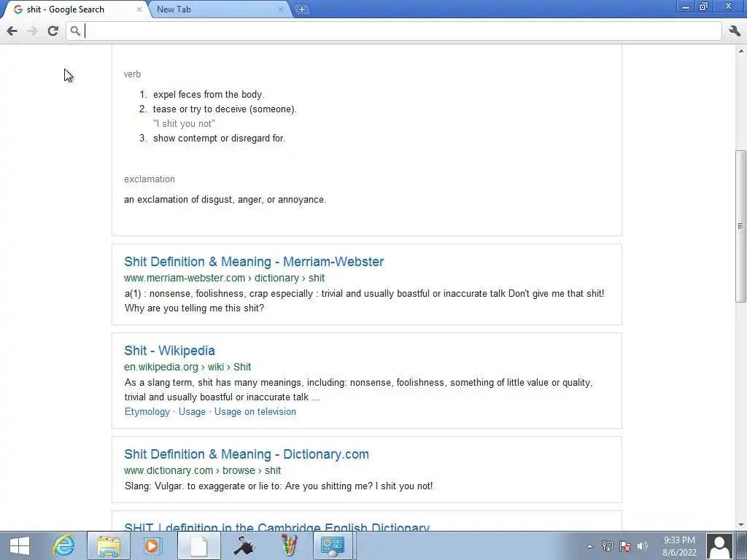Launch Internet Explorer from the taskbar

tap(64, 545)
